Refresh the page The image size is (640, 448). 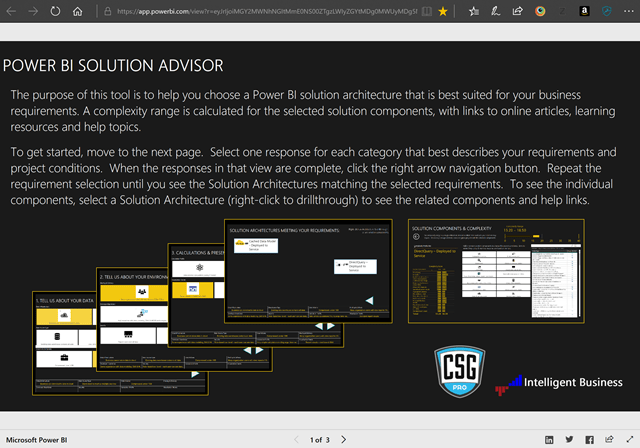(x=55, y=11)
